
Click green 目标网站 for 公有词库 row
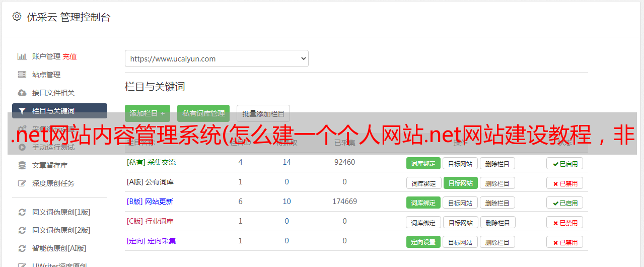[x=461, y=183]
